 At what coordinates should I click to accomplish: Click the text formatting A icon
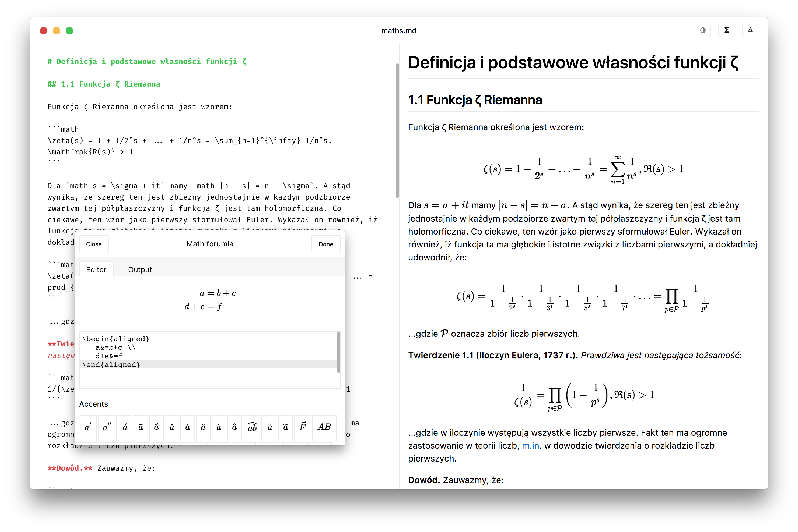click(750, 30)
